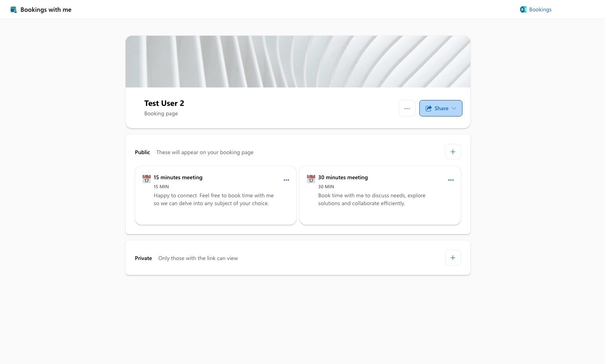Add a new public meeting type
The image size is (605, 364).
[453, 152]
